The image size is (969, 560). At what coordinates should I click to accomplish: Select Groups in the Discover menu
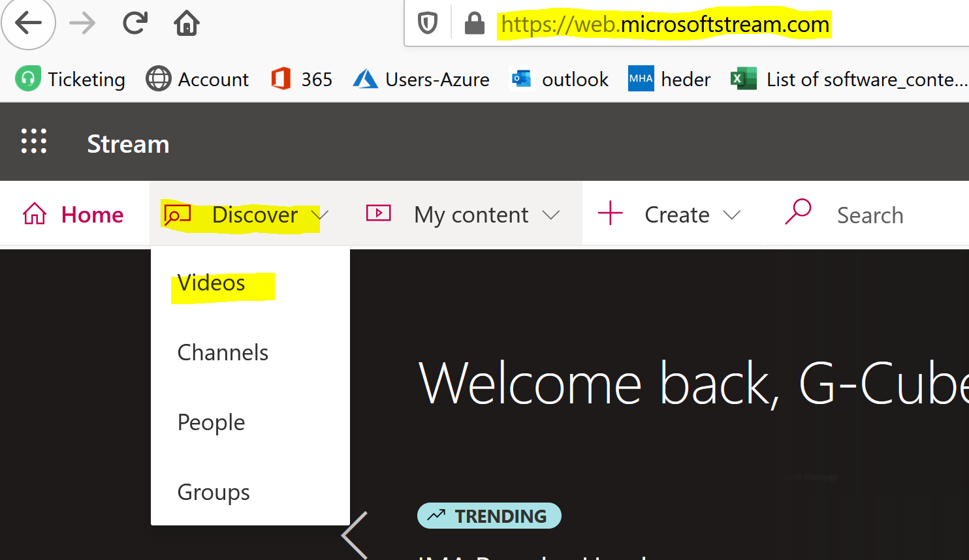click(250, 492)
